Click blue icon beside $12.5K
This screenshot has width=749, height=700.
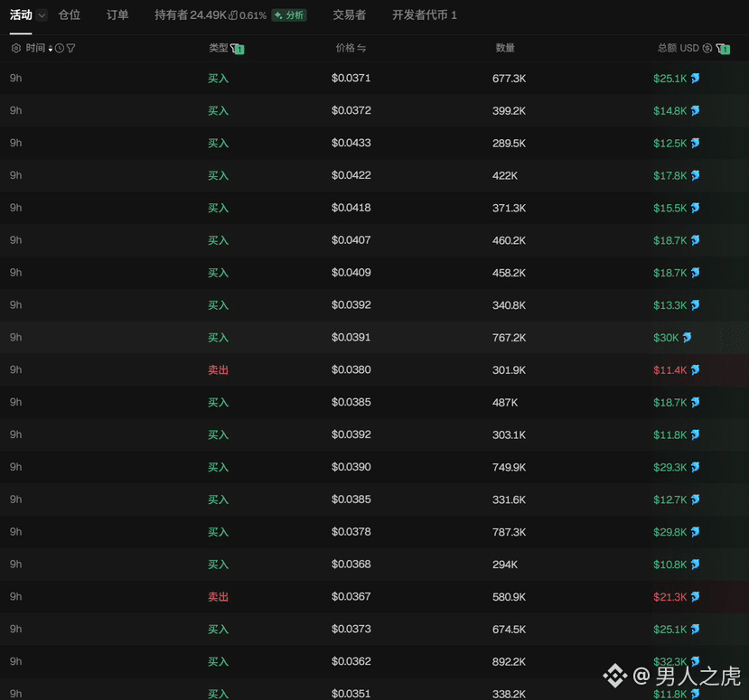click(696, 143)
